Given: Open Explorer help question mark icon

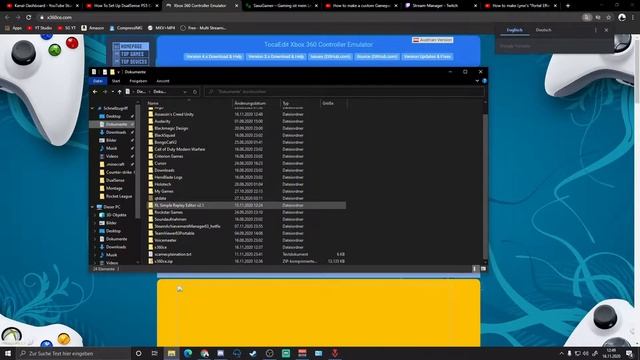Looking at the screenshot, I should pyautogui.click(x=484, y=81).
